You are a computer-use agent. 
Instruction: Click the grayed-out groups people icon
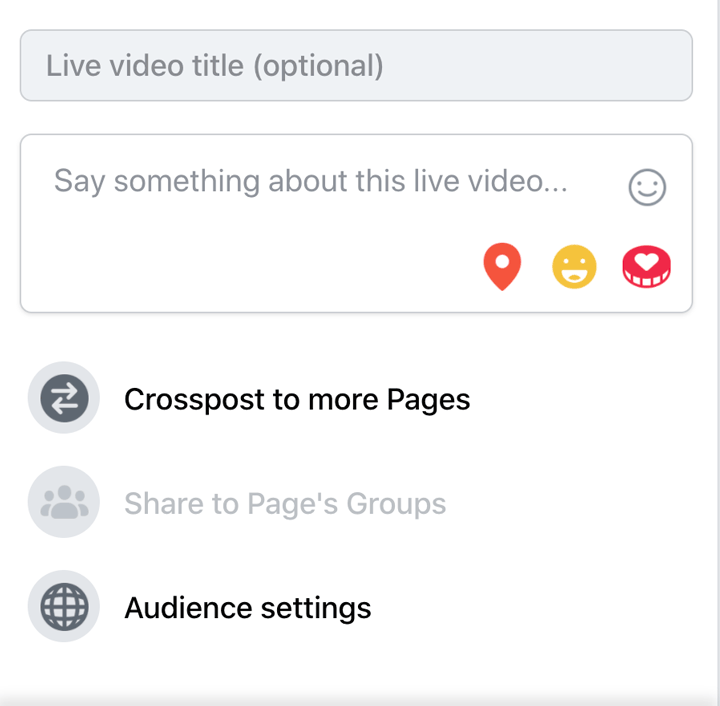pos(64,502)
